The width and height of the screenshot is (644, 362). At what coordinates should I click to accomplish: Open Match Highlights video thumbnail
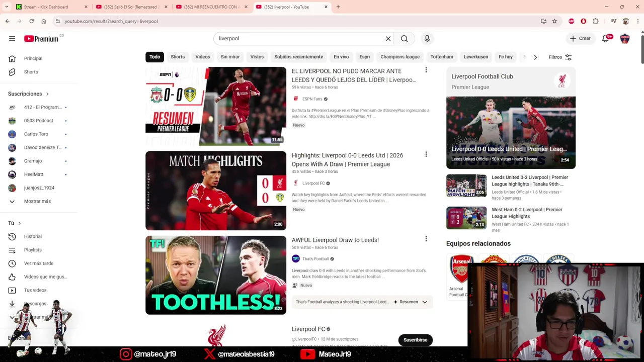216,191
